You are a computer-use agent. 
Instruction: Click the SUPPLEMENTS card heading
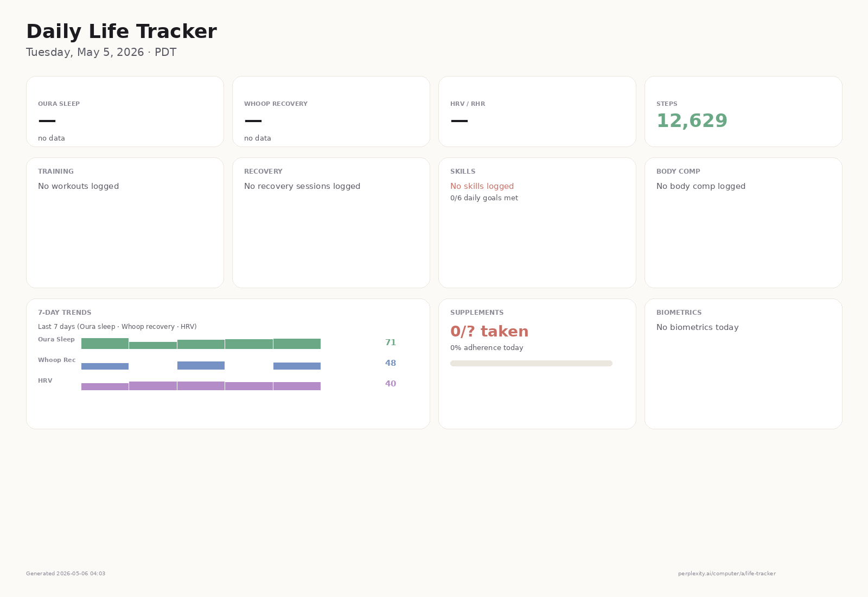point(477,313)
